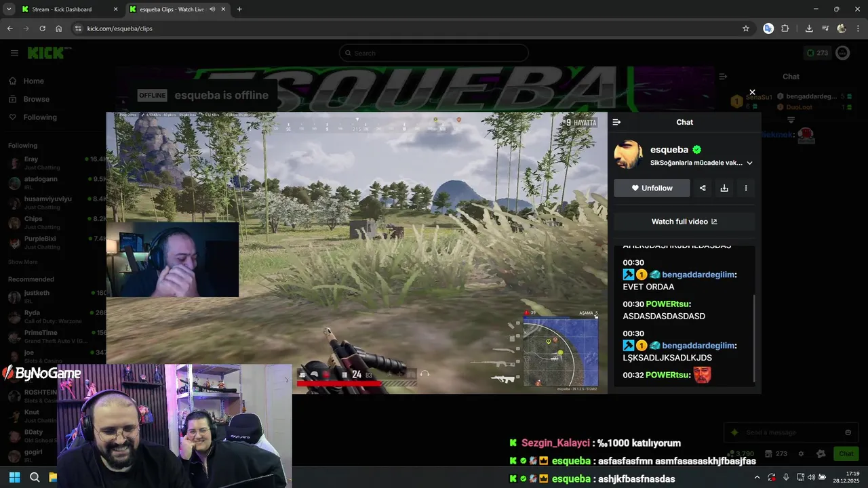Open Windows Start menu
The image size is (868, 488).
pos(14,477)
